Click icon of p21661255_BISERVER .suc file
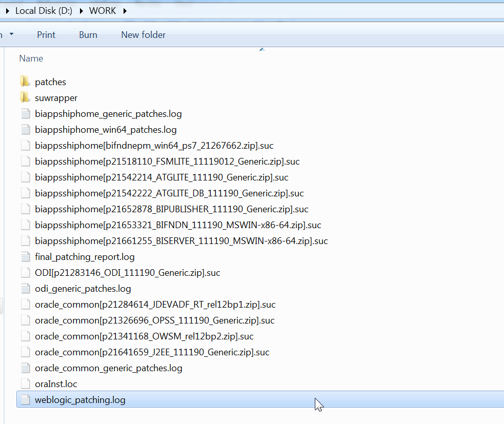The height and width of the screenshot is (424, 504). pyautogui.click(x=26, y=241)
